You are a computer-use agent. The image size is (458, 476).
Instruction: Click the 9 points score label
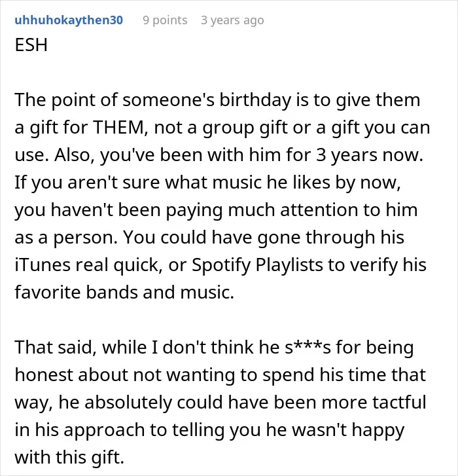click(165, 20)
